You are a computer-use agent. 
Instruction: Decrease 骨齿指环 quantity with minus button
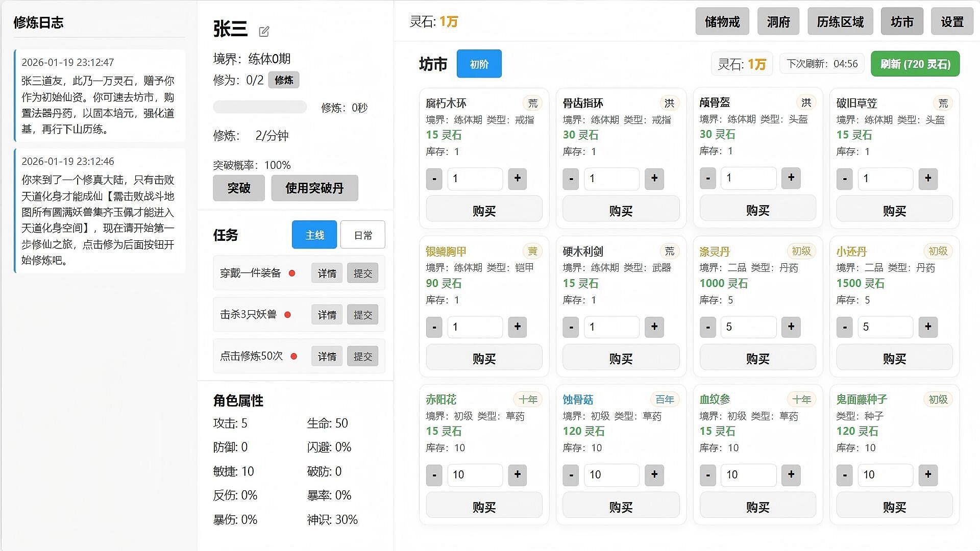point(571,179)
